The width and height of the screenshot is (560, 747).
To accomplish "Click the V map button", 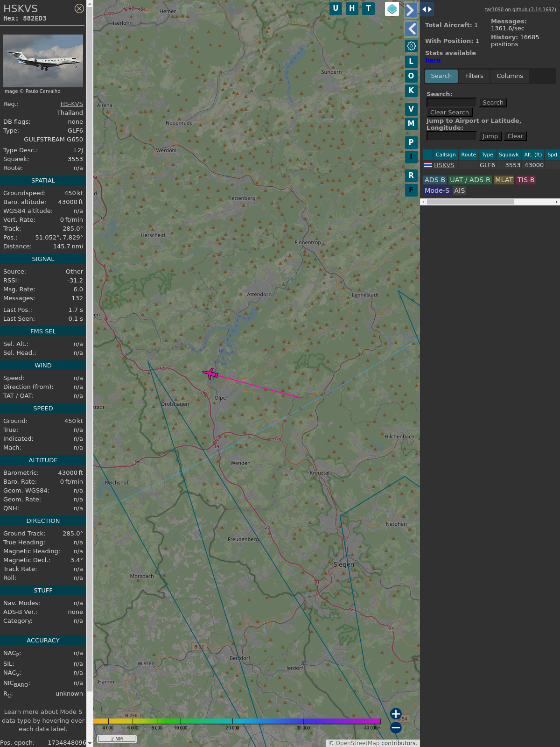I will coord(411,109).
